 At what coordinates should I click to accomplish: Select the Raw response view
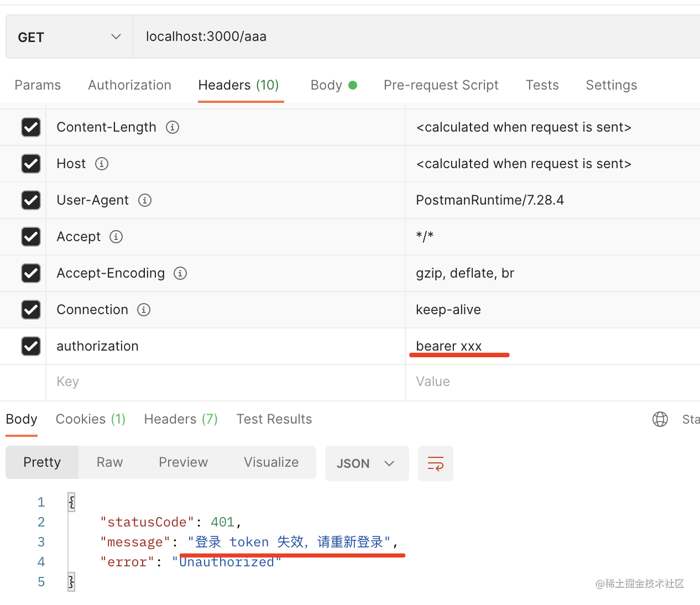(x=109, y=462)
